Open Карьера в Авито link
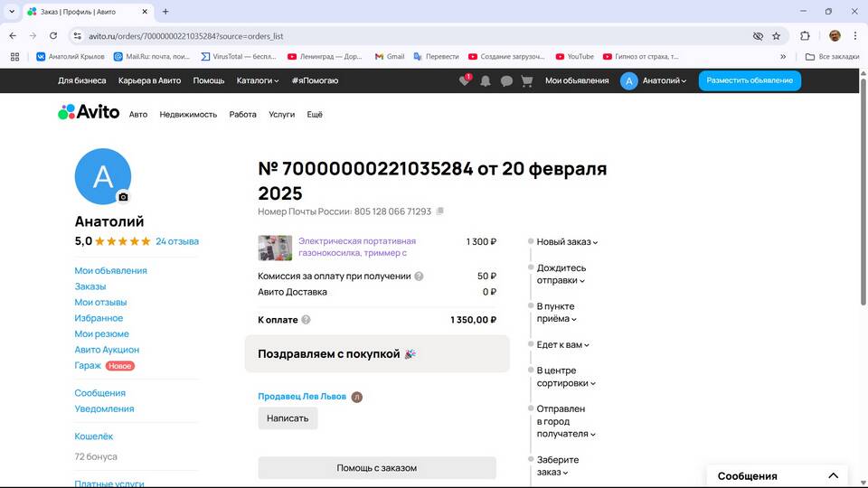Screen dimensions: 868x488 point(149,80)
